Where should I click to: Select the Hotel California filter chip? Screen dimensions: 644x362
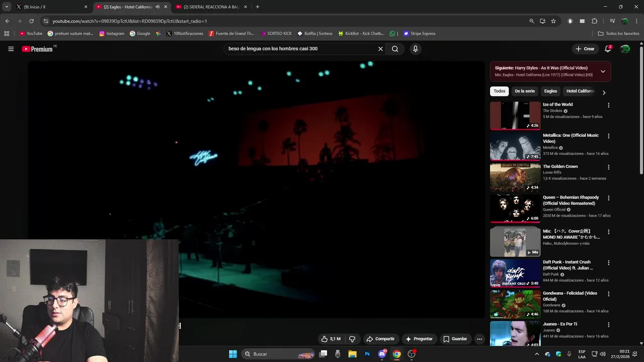tap(580, 91)
